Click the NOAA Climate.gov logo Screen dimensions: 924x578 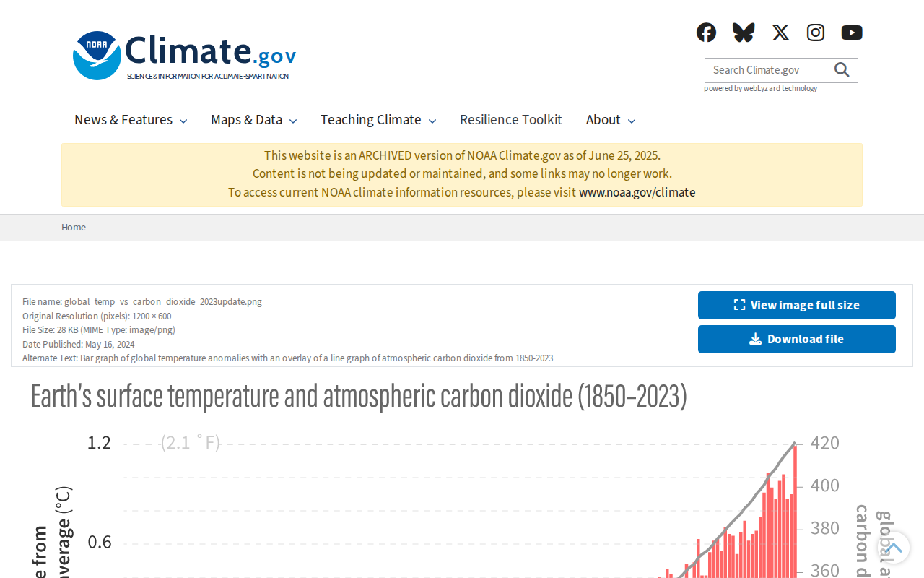(185, 56)
